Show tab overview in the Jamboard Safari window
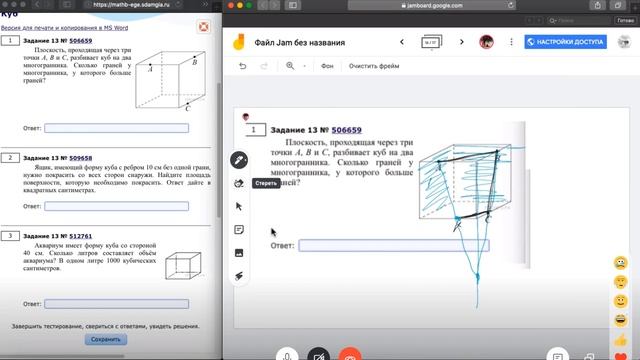 [x=618, y=5]
